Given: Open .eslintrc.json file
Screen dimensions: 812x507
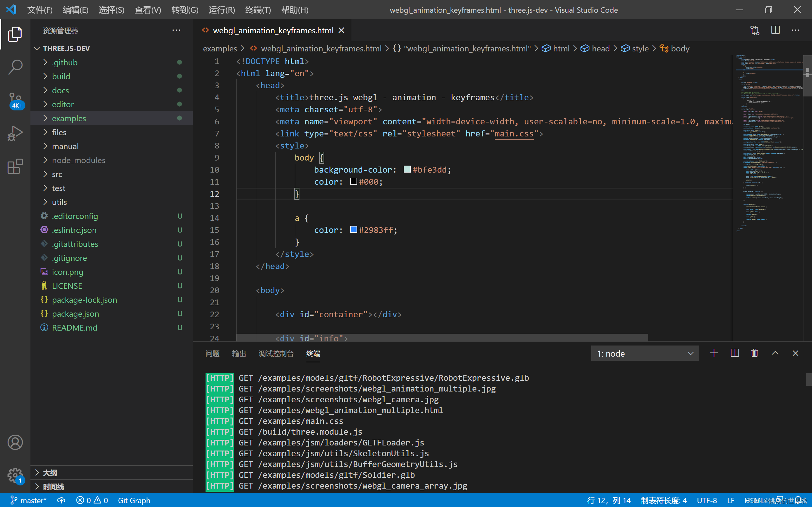Looking at the screenshot, I should tap(112, 230).
